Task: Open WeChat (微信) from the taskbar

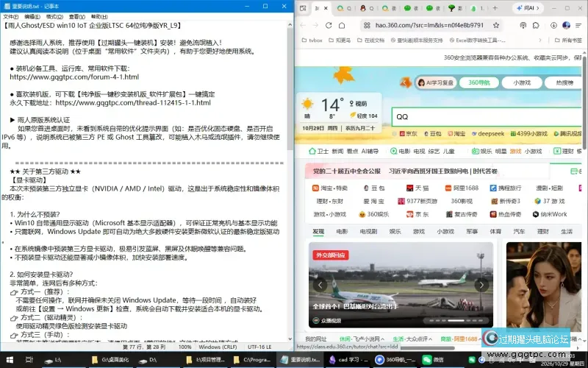Action: point(434,360)
